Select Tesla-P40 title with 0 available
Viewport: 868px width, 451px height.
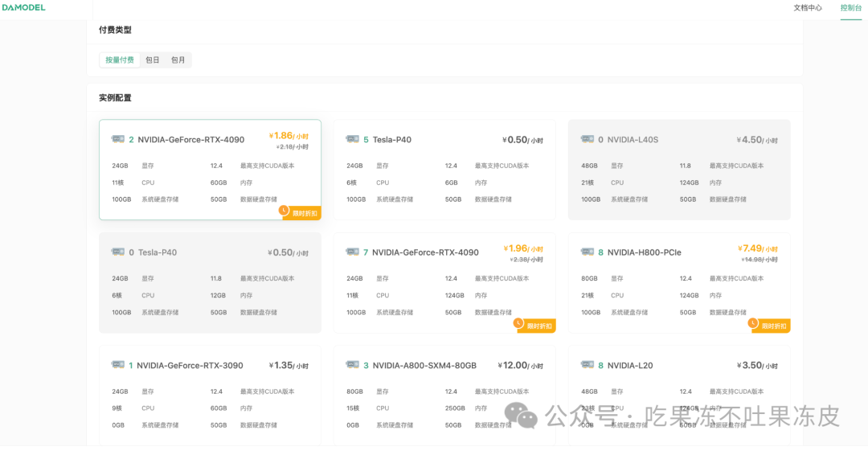[x=158, y=252]
